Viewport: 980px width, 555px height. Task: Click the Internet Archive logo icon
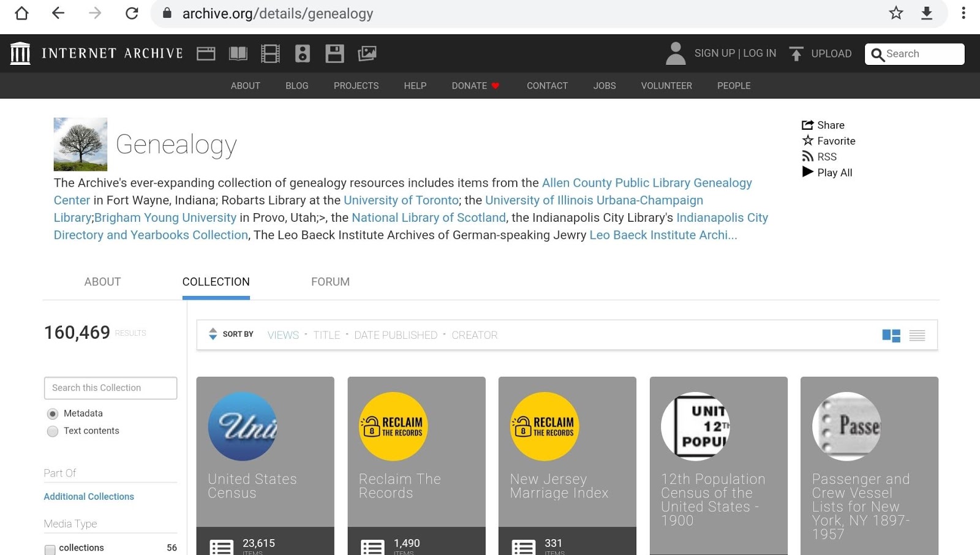(20, 53)
